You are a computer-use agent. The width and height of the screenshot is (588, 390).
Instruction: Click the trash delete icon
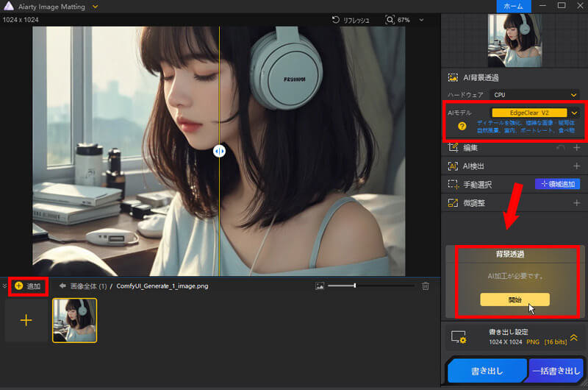426,286
